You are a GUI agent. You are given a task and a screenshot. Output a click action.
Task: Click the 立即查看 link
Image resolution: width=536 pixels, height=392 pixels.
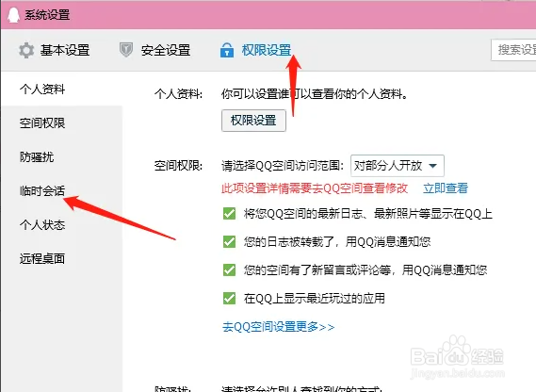tap(446, 188)
